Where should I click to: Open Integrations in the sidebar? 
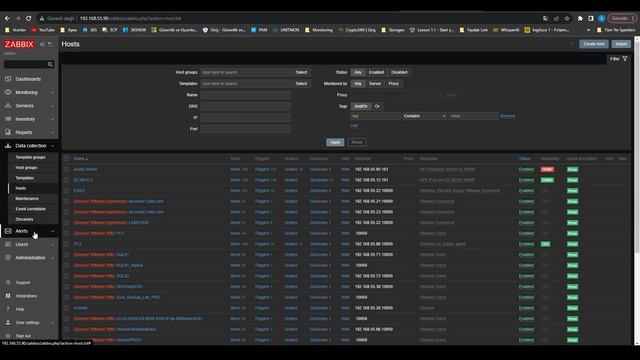pyautogui.click(x=26, y=296)
